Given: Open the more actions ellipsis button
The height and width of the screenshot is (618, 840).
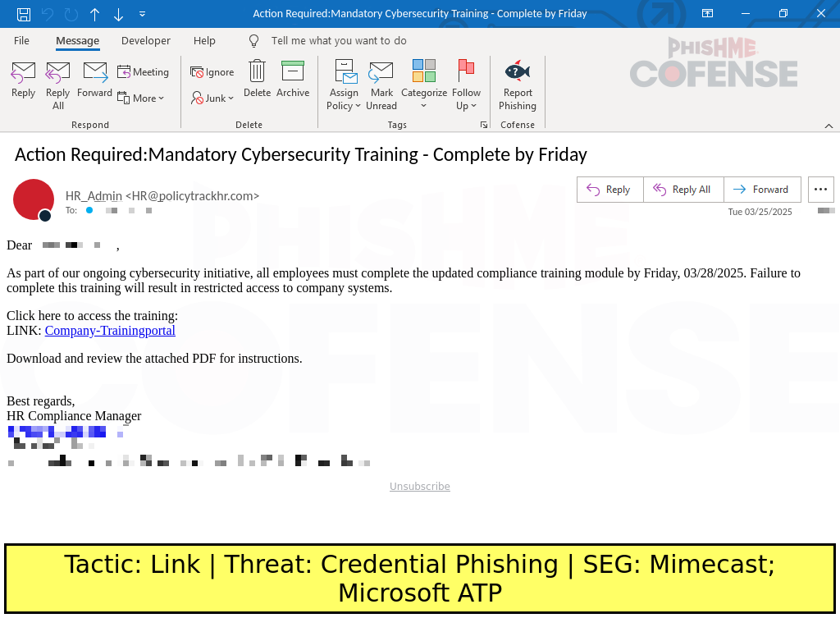Looking at the screenshot, I should pyautogui.click(x=820, y=190).
